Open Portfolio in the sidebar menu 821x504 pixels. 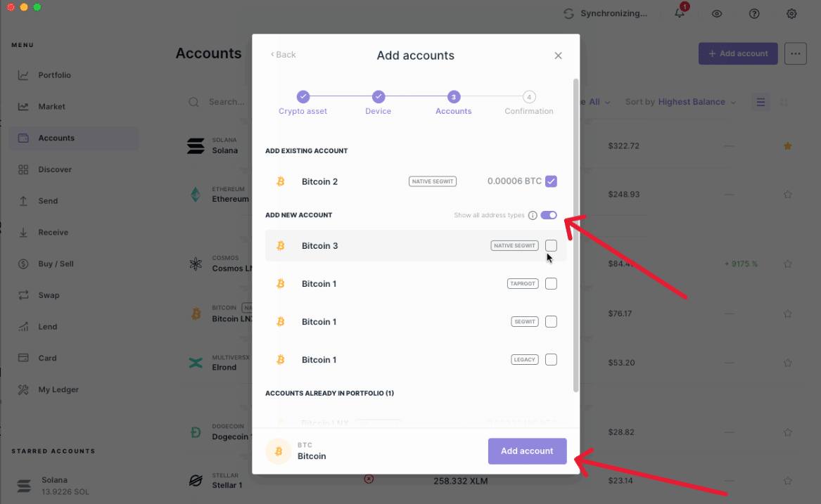[54, 75]
